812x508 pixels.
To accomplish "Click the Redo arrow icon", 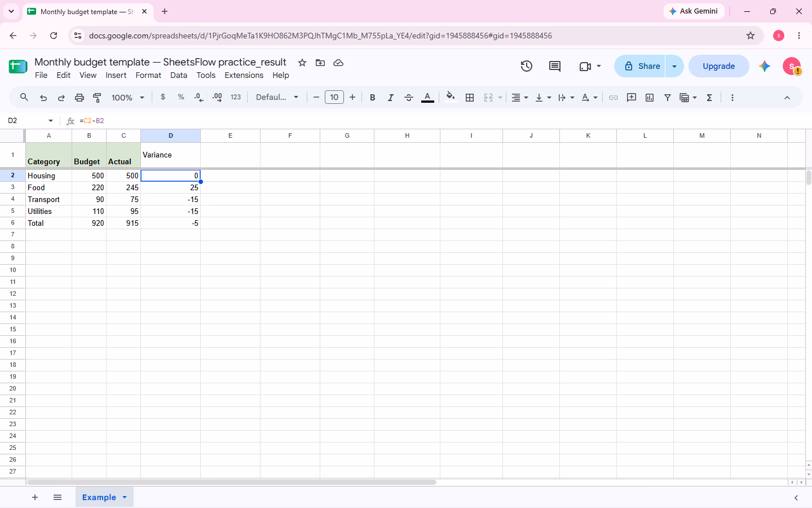I will point(61,98).
